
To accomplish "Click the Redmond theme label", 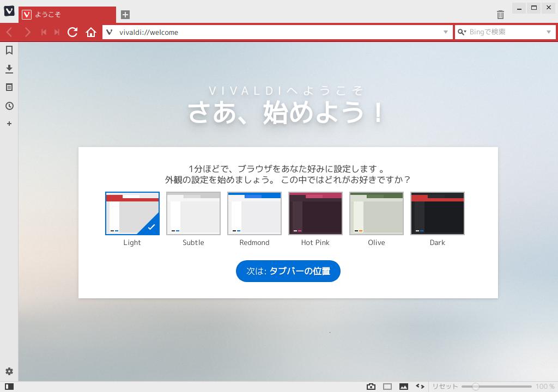I will (x=254, y=243).
